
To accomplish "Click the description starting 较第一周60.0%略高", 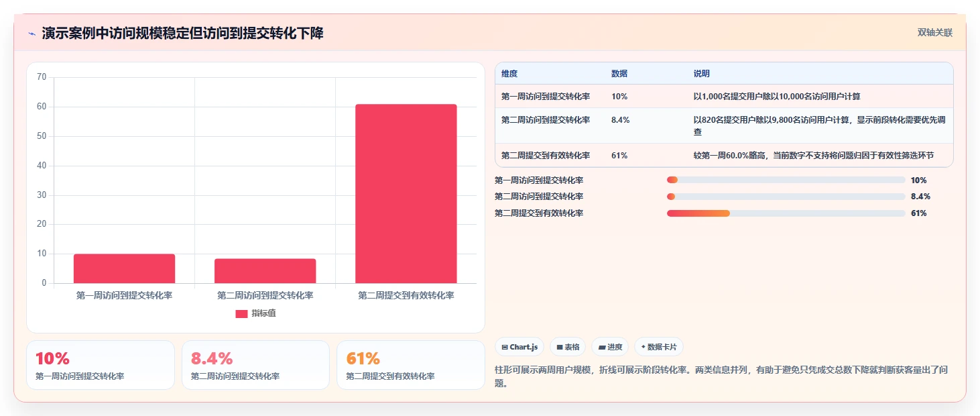I will point(814,156).
